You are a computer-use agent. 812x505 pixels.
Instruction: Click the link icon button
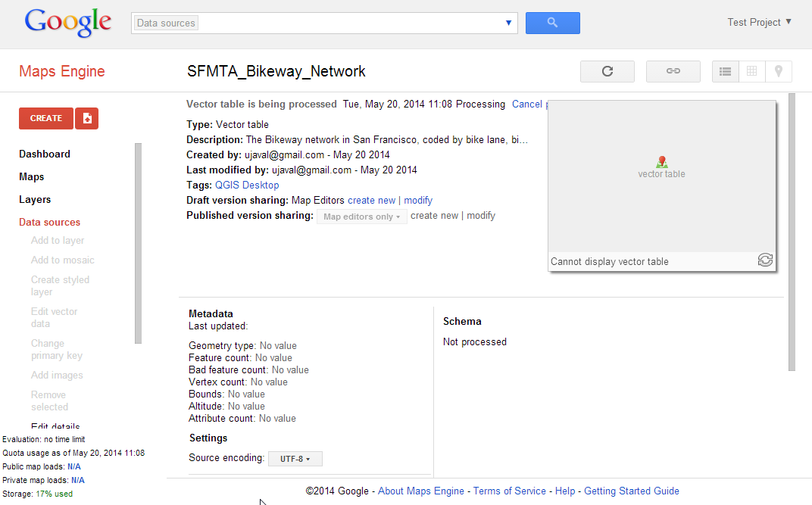[x=673, y=71]
